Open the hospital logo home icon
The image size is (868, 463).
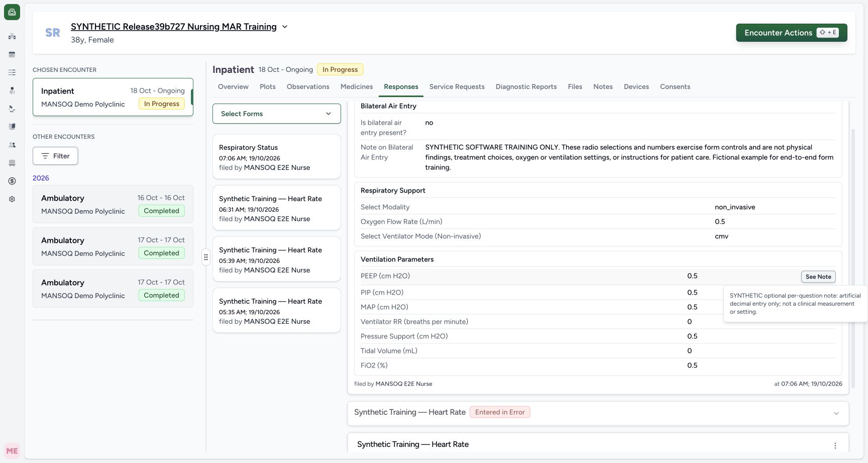point(12,12)
